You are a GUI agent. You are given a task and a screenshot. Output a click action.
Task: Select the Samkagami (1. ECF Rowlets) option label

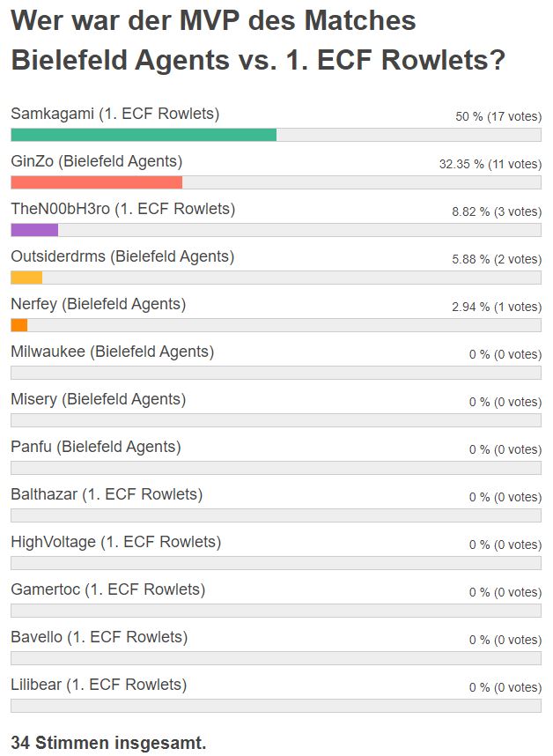tap(115, 114)
